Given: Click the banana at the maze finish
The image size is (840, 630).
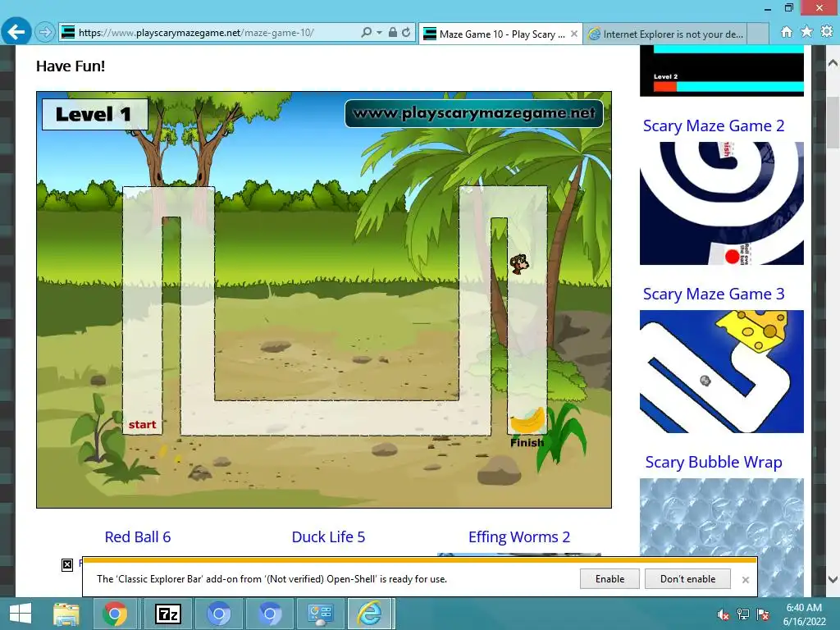Looking at the screenshot, I should (527, 421).
